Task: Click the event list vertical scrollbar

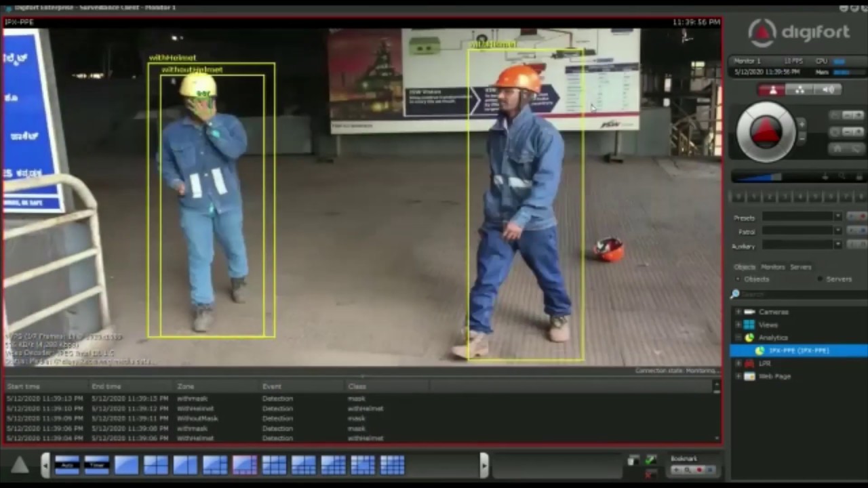Action: tap(716, 413)
